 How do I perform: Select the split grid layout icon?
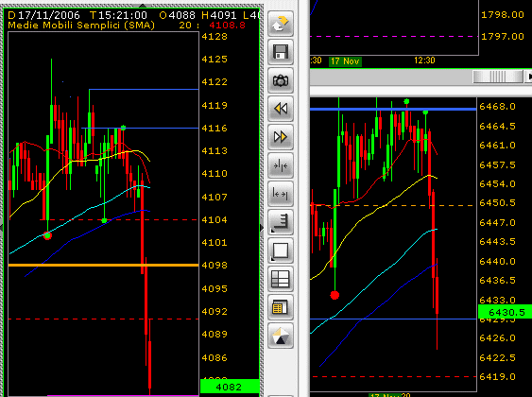[281, 279]
